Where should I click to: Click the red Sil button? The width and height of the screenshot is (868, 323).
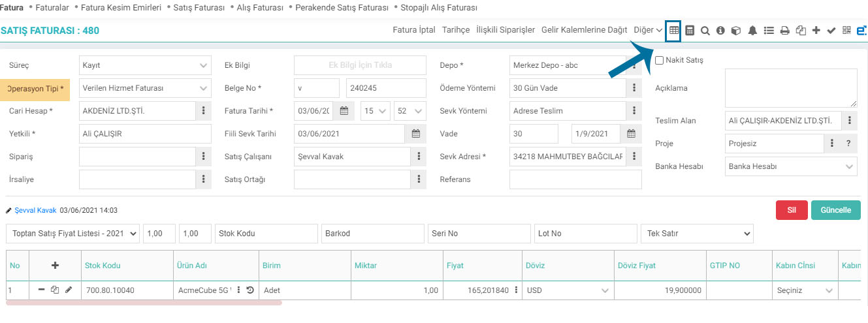[x=792, y=210]
